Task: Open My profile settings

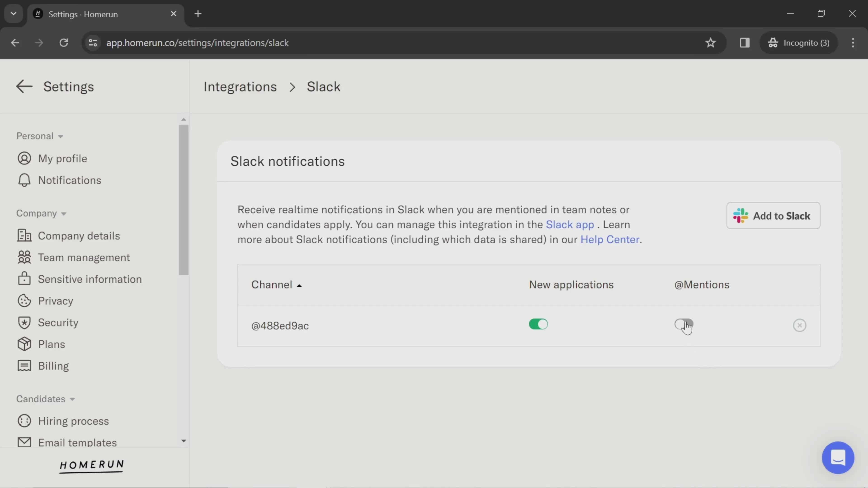Action: [62, 159]
